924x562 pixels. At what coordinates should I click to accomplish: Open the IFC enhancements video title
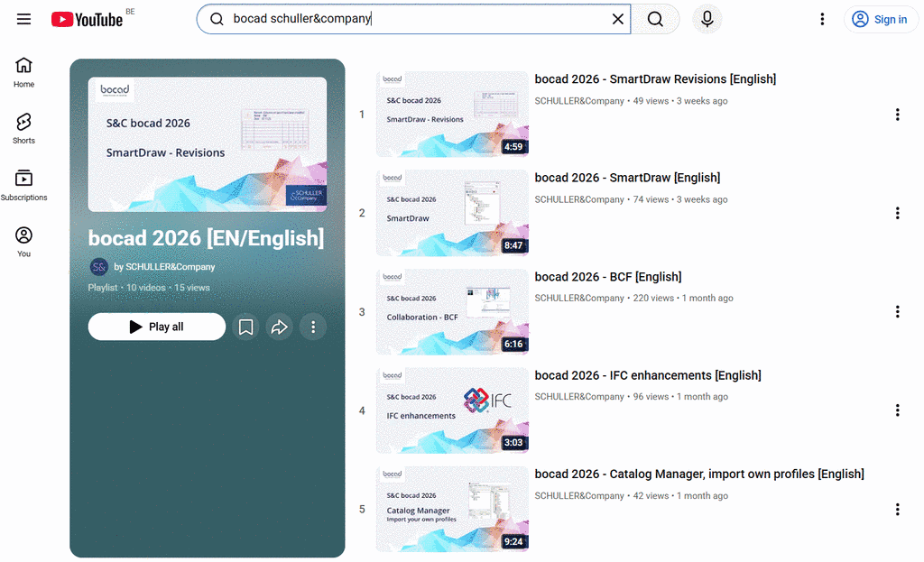[648, 375]
